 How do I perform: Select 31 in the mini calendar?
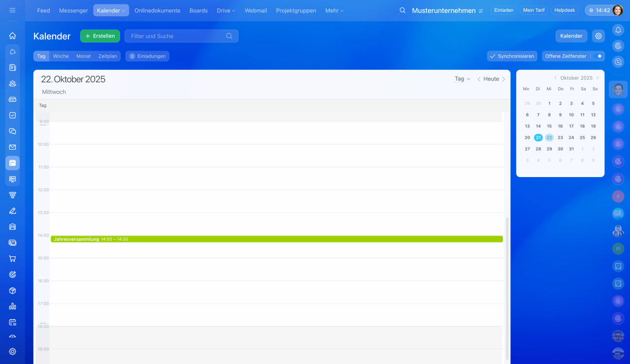tap(571, 149)
